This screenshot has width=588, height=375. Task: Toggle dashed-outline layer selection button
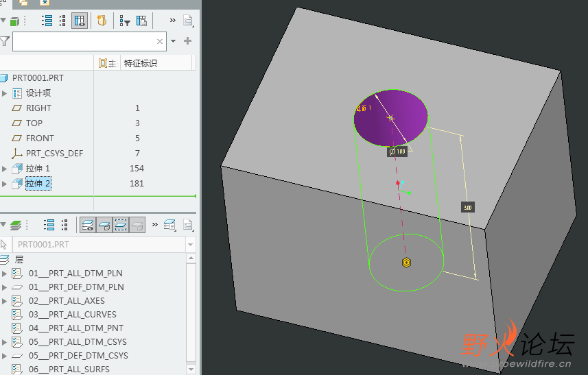(x=121, y=225)
